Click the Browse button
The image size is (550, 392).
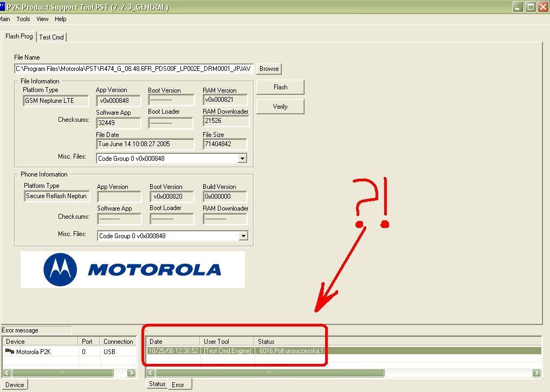[x=269, y=69]
